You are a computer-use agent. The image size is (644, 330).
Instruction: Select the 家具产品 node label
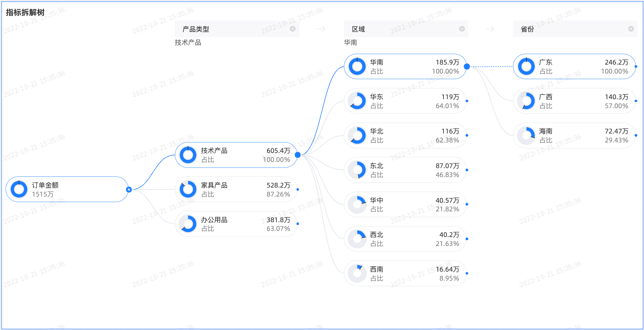click(214, 185)
